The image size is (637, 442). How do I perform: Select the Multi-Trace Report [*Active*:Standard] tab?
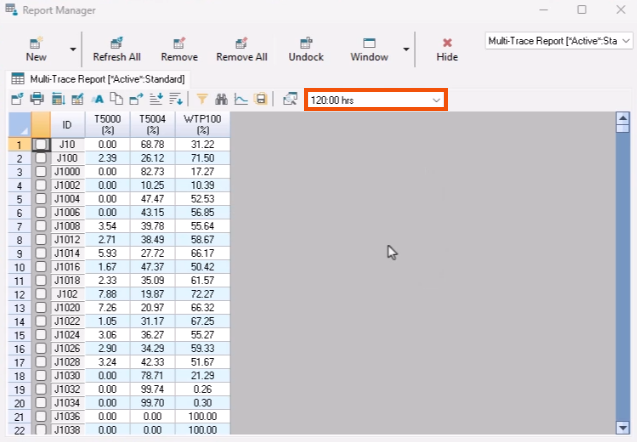(x=98, y=79)
